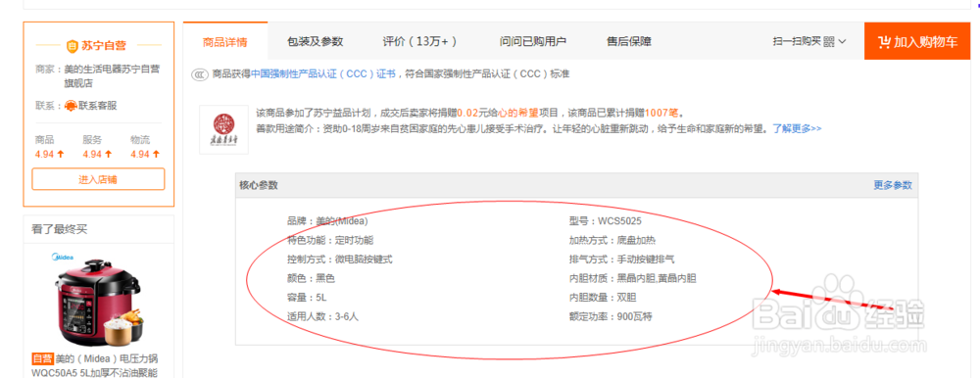The height and width of the screenshot is (378, 980).
Task: Click the 联系客服 chat icon
Action: point(72,106)
